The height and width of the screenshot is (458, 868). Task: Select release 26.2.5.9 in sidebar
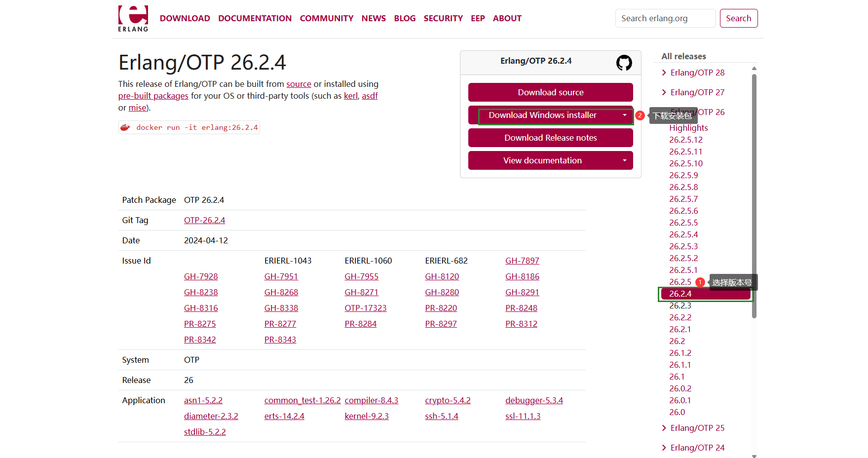(683, 176)
